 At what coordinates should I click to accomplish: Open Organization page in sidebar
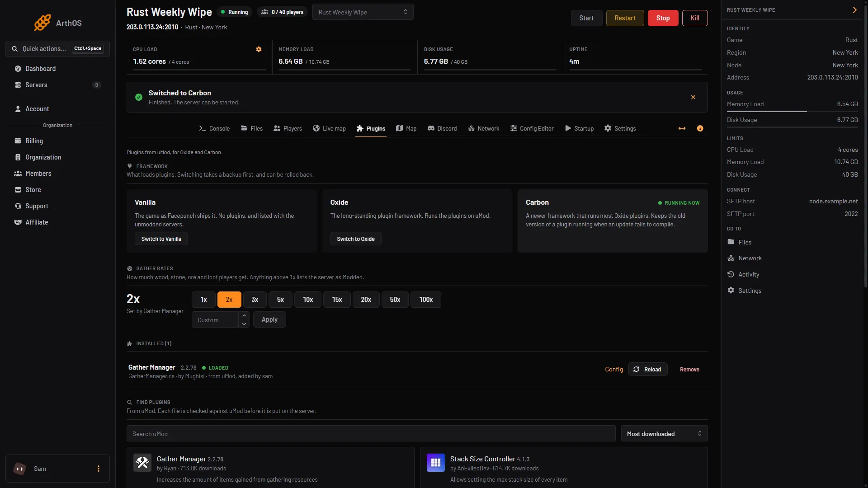[57, 157]
